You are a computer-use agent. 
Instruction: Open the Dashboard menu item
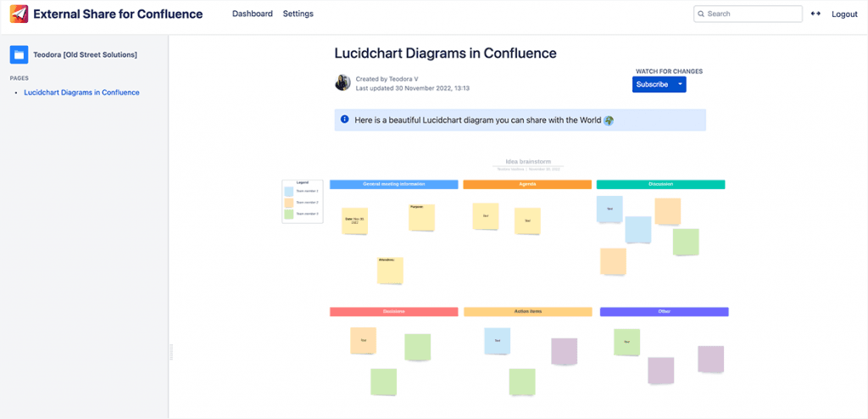253,14
